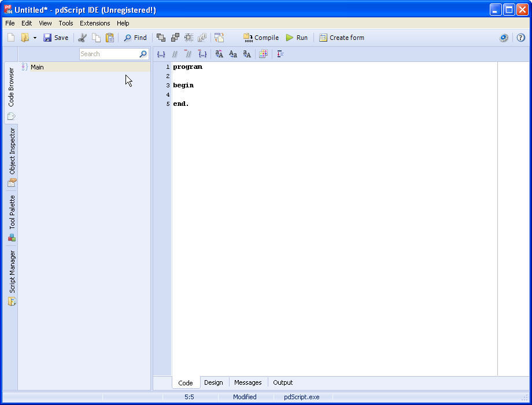The image size is (532, 405).
Task: Click the 5:5 cursor position in status bar
Action: [x=189, y=397]
